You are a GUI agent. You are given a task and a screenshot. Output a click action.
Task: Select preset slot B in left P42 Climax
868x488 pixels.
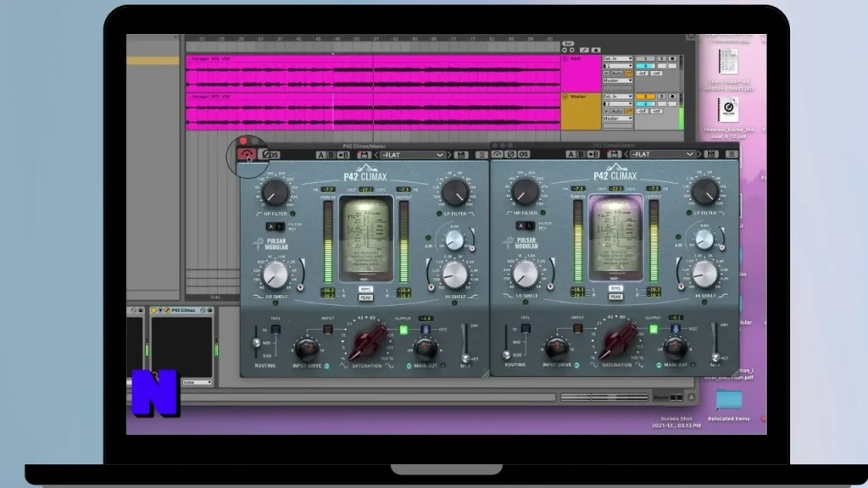coord(331,156)
